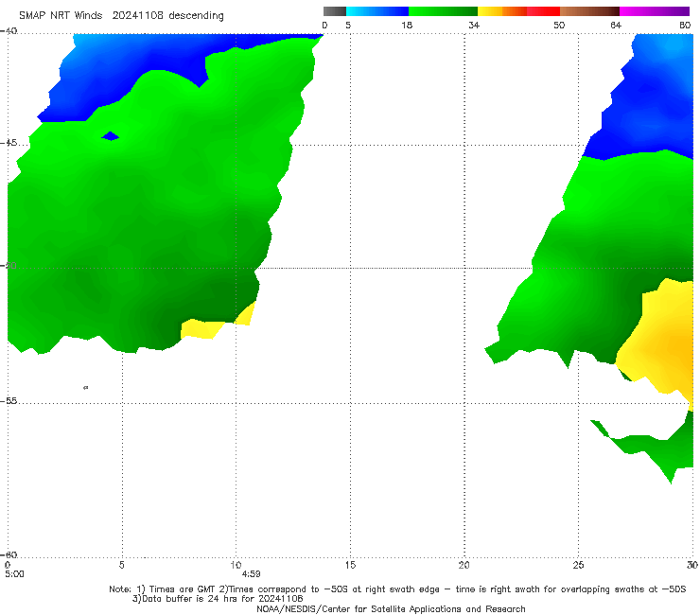Click the cyan-to-blue color bar segment
This screenshot has height=615, width=700.
click(377, 11)
